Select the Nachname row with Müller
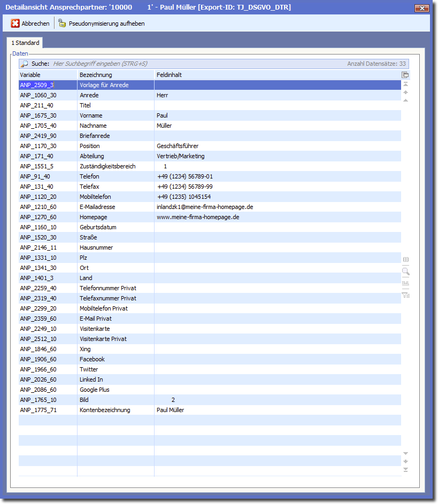 tap(210, 126)
